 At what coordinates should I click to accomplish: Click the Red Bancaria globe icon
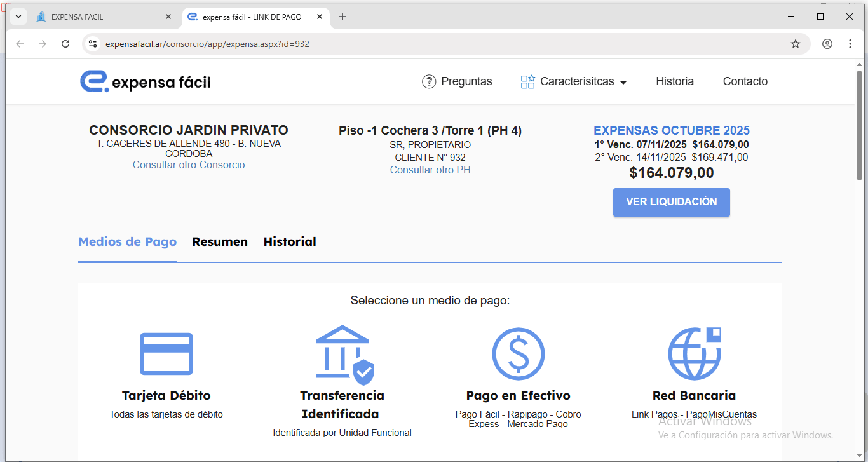click(x=694, y=354)
